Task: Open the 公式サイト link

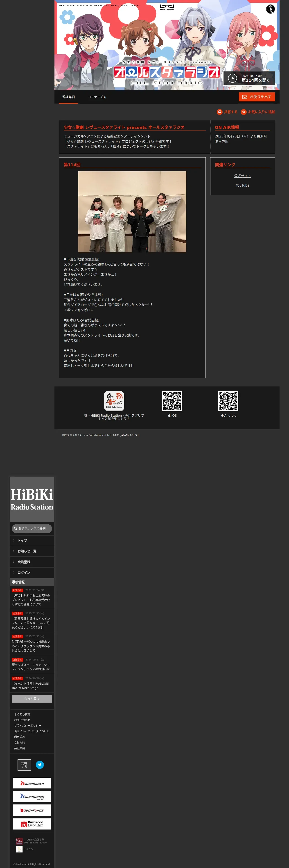Action: (243, 176)
